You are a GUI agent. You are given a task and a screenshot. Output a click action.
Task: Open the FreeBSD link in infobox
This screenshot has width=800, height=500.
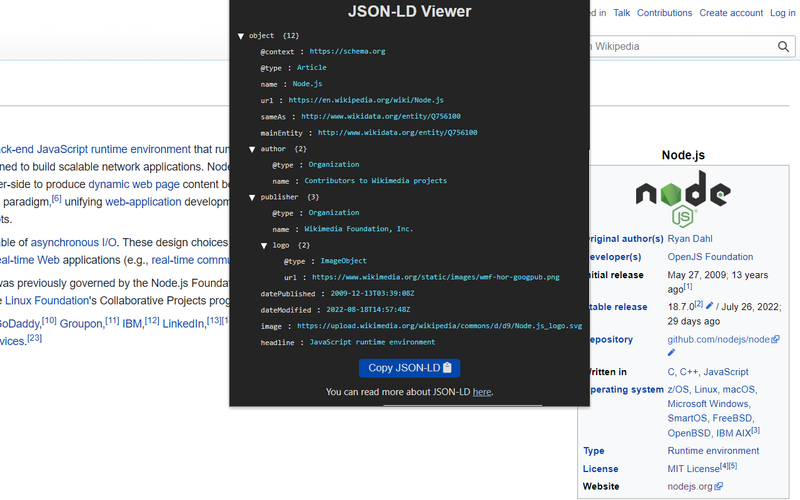[732, 418]
